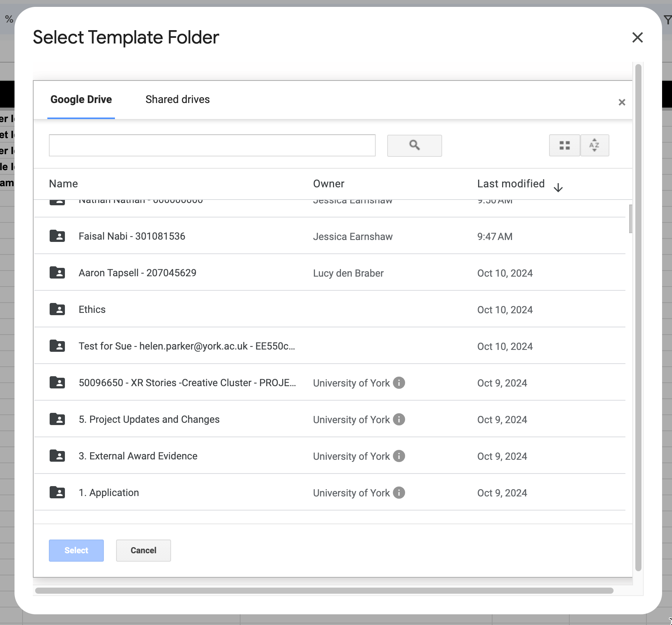Switch to grid view layout
672x625 pixels.
point(564,145)
